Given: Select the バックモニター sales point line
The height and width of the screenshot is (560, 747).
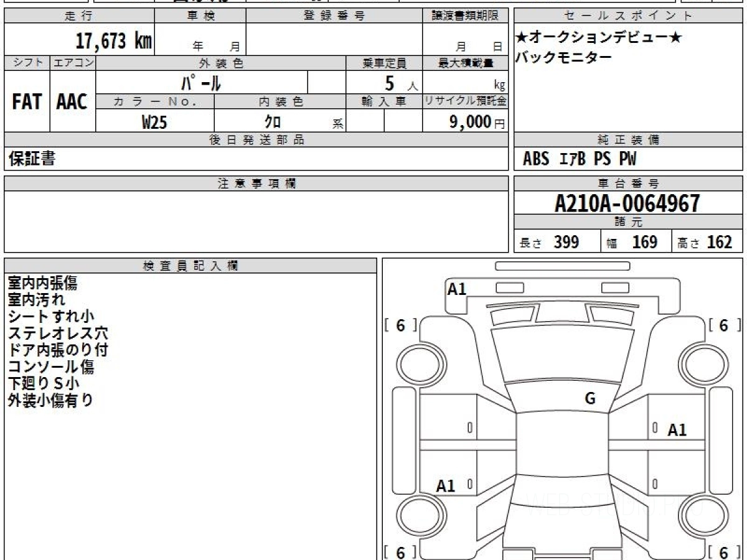Looking at the screenshot, I should (563, 57).
